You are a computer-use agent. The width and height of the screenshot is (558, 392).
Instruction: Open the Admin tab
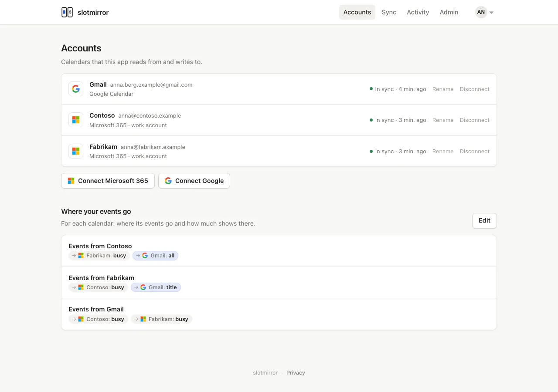(449, 12)
